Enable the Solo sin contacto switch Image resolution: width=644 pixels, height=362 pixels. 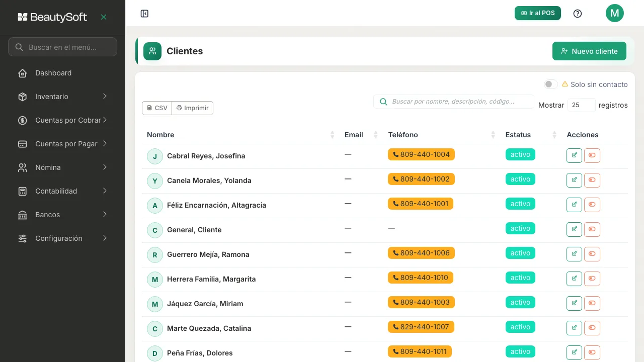tap(551, 84)
